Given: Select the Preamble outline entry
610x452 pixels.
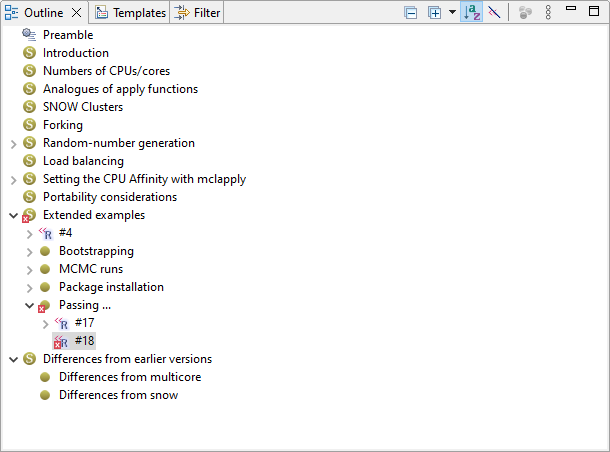Looking at the screenshot, I should [67, 35].
